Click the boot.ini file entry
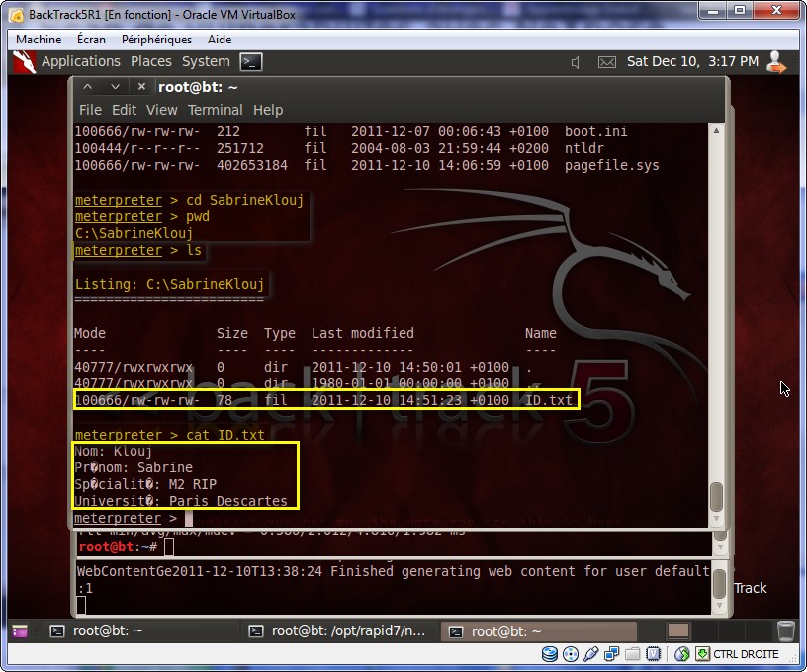Screen dimensions: 807x672 tap(595, 131)
